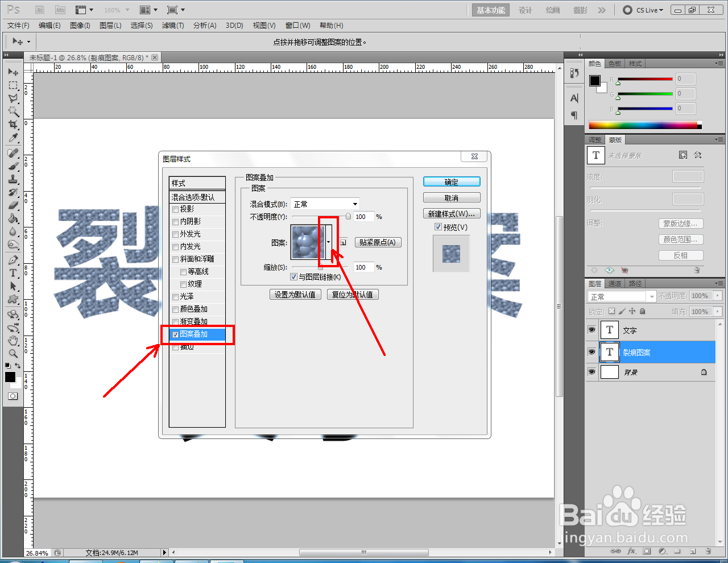Screen dimensions: 728x563
Task: Open the 滤镜 menu
Action: click(x=173, y=25)
